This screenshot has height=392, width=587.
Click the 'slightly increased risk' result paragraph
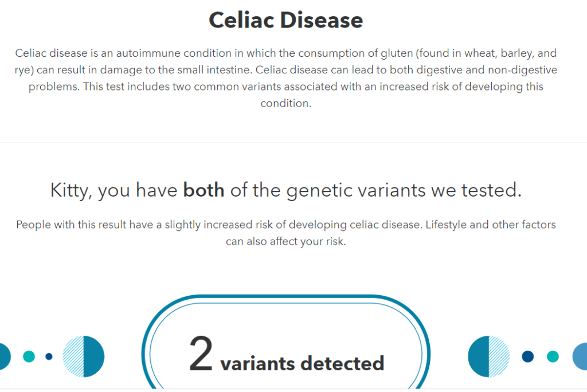coord(286,233)
